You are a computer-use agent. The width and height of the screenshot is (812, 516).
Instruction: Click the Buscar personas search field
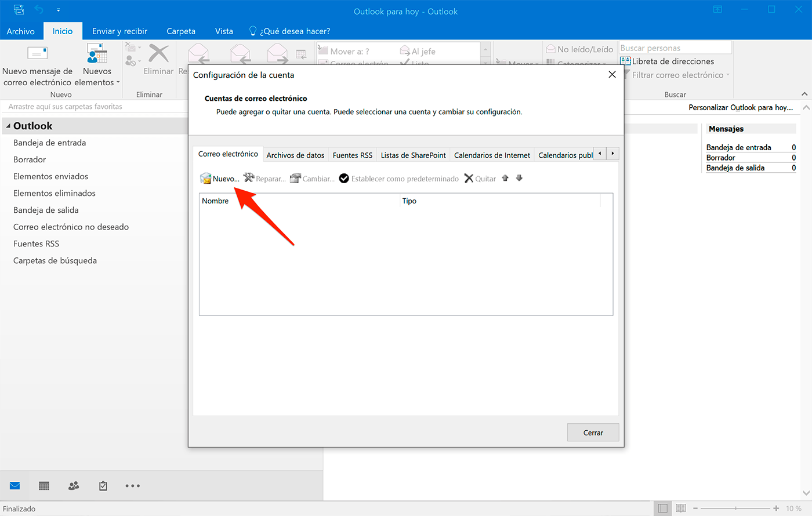675,47
